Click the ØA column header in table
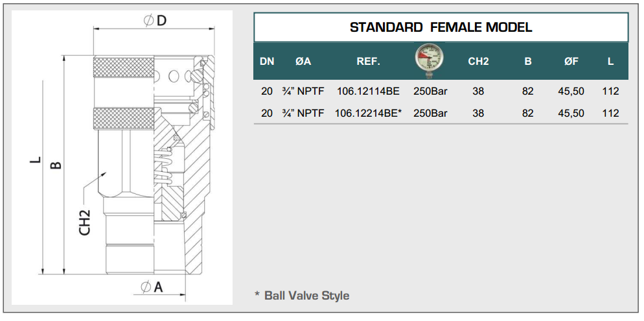The height and width of the screenshot is (321, 644). 303,62
